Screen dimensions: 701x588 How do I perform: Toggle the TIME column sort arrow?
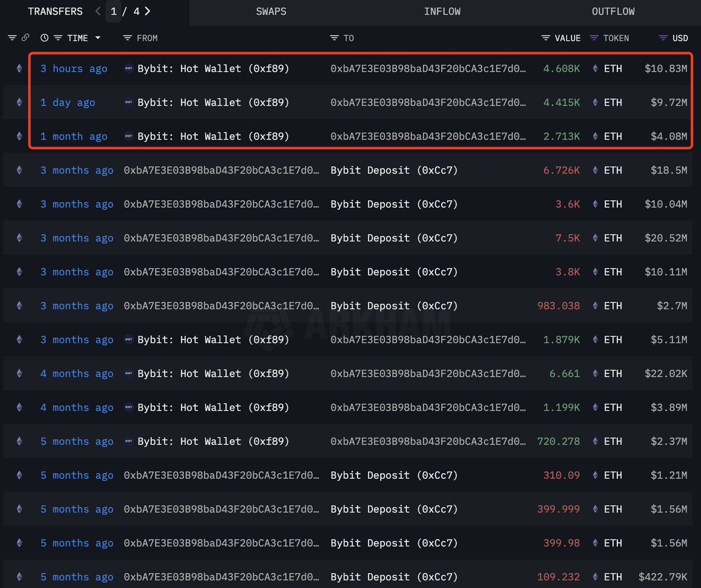[x=98, y=38]
